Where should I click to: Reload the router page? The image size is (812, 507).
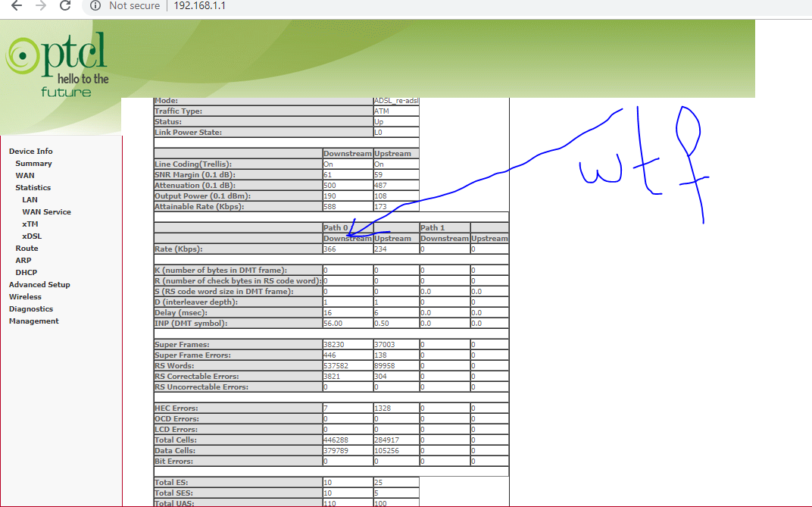pyautogui.click(x=65, y=6)
